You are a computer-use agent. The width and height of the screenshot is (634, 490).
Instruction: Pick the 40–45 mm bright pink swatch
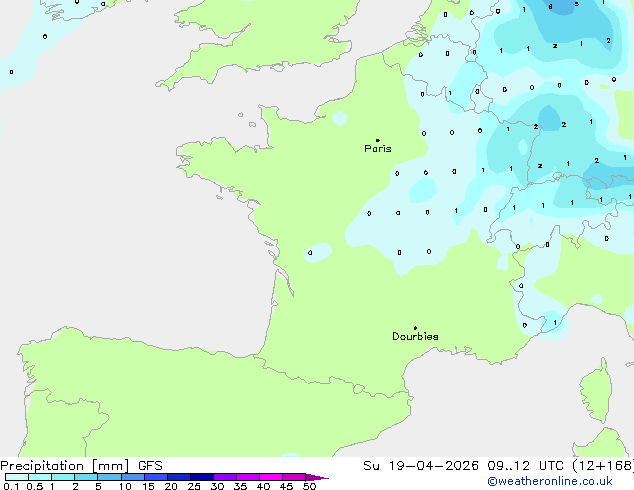point(271,477)
